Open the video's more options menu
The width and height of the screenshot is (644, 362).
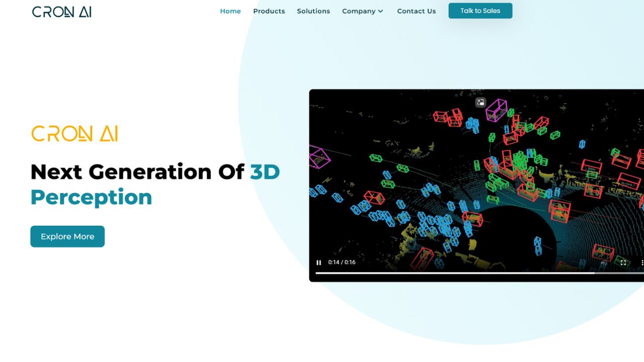pyautogui.click(x=641, y=262)
